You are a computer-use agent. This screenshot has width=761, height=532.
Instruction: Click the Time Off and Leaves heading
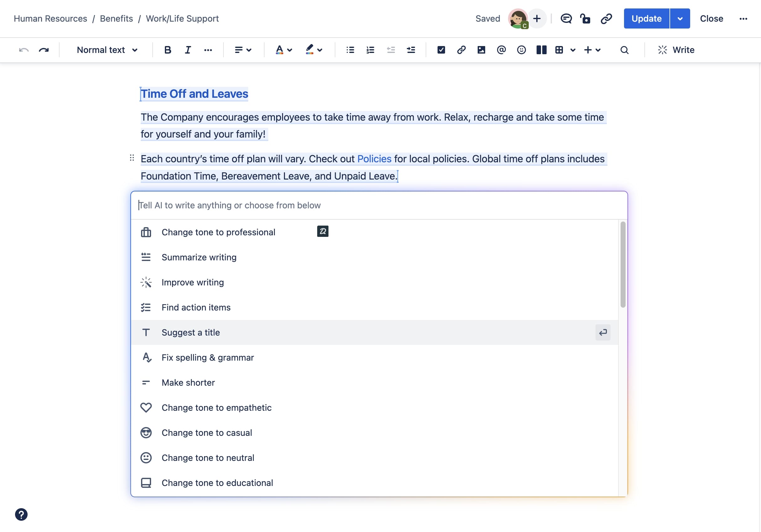tap(194, 94)
